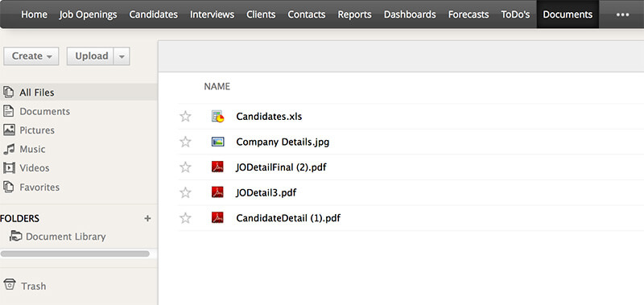
Task: Select the Videos film icon in sidebar
Action: (x=9, y=168)
